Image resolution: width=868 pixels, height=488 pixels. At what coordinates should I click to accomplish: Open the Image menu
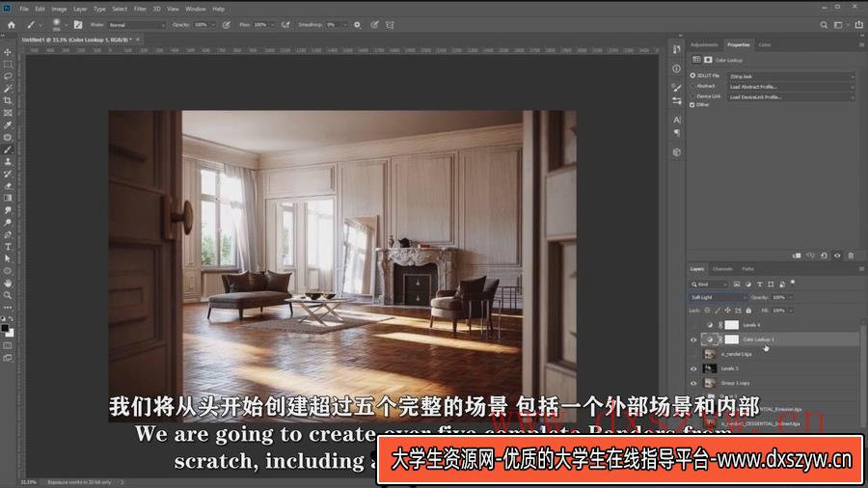point(59,9)
